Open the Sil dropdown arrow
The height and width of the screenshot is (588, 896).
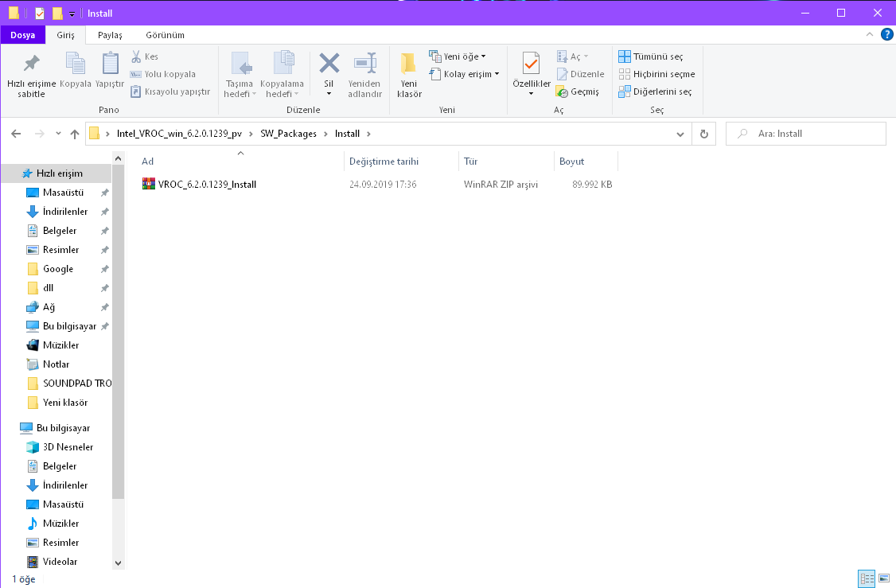(x=329, y=94)
